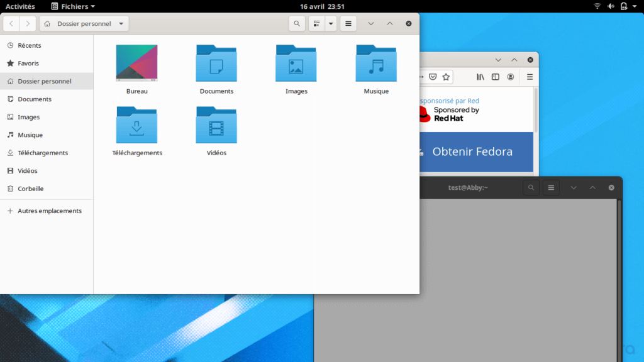This screenshot has width=644, height=362.
Task: Minimize the terminal window
Action: (574, 187)
